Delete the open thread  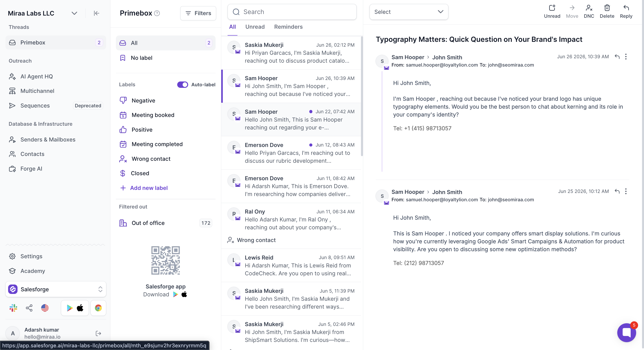[607, 12]
